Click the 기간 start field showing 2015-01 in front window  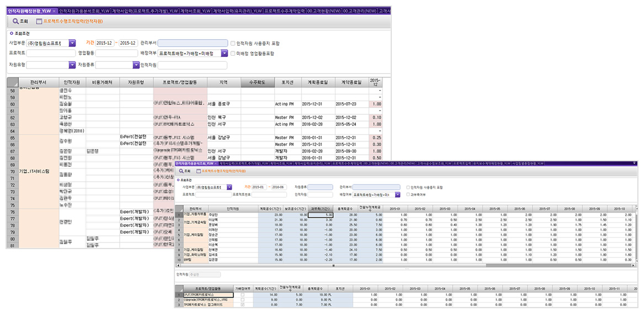click(x=259, y=187)
